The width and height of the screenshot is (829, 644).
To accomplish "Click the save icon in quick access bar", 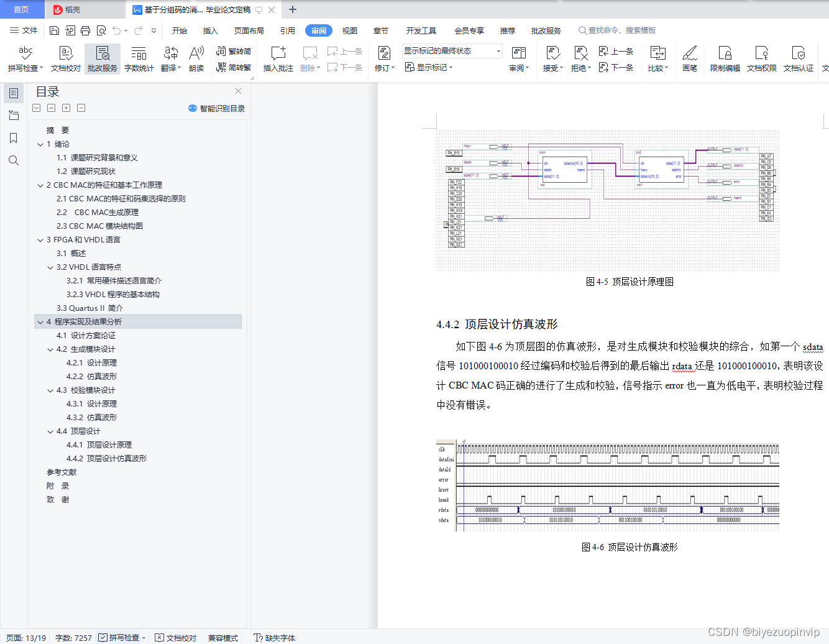I will [x=54, y=30].
